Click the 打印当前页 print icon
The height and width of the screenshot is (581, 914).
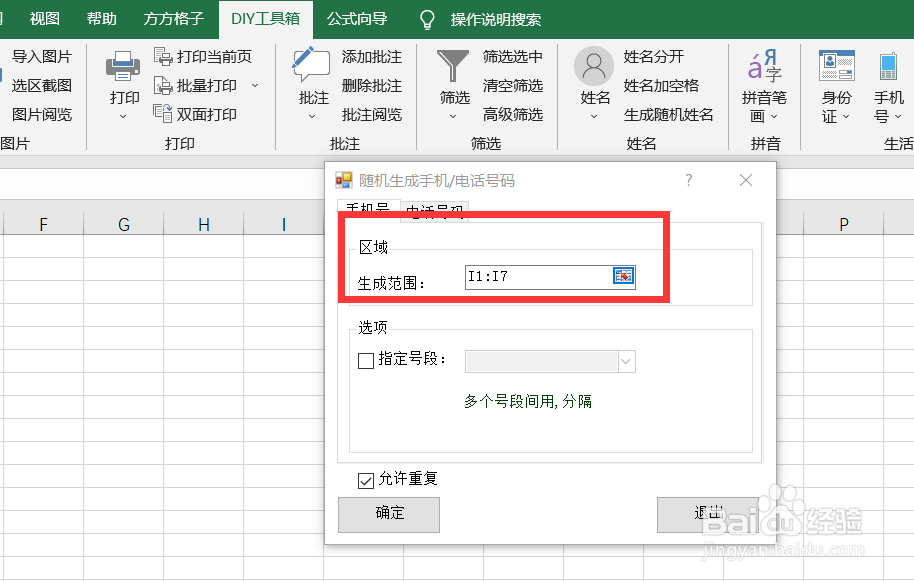161,57
